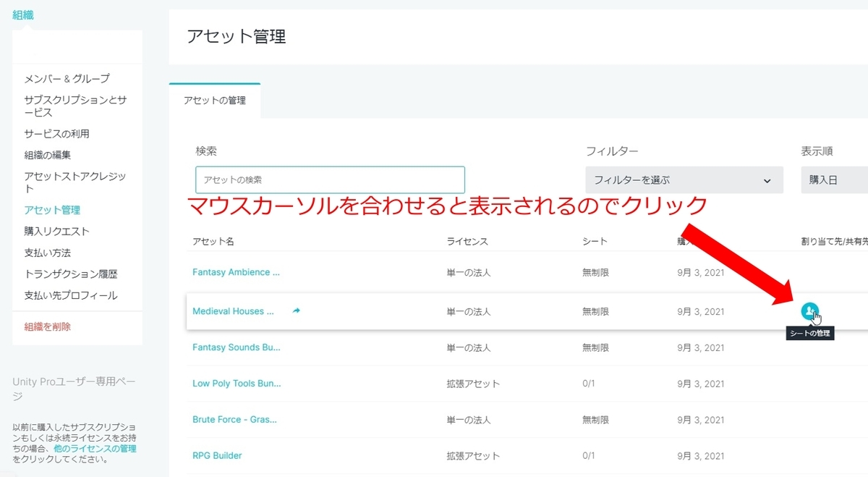The image size is (868, 477).
Task: Select アセット管理 in the sidebar
Action: tap(52, 210)
